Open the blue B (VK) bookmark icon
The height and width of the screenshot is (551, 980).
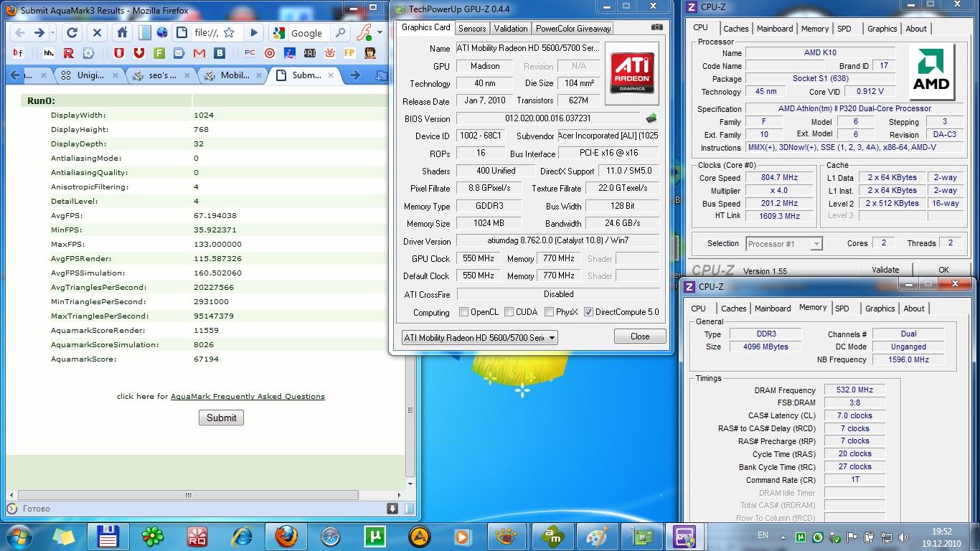coord(220,53)
